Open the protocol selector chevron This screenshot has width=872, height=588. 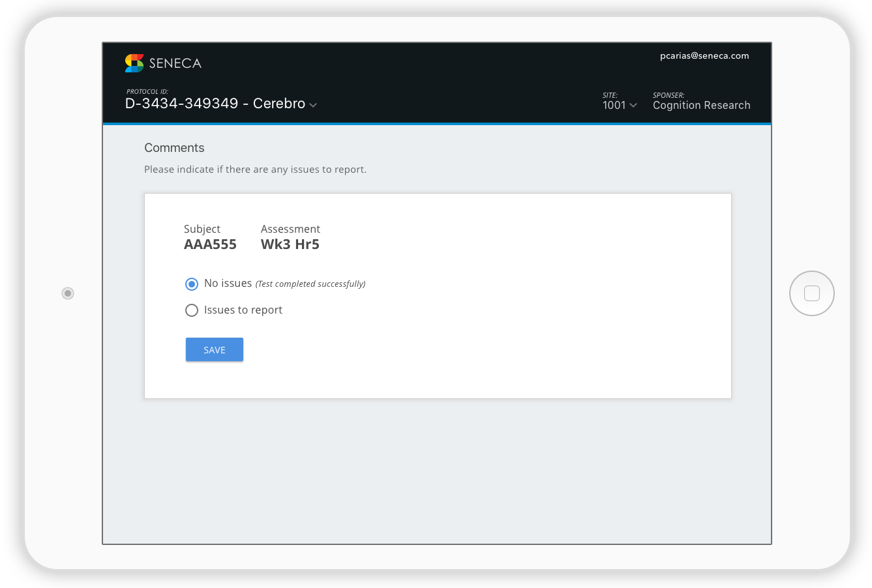coord(313,104)
